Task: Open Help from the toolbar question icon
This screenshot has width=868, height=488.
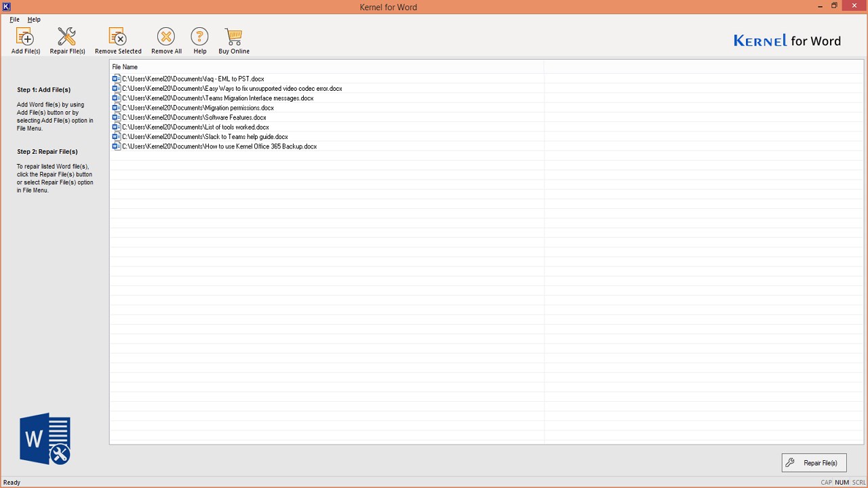Action: tap(199, 41)
